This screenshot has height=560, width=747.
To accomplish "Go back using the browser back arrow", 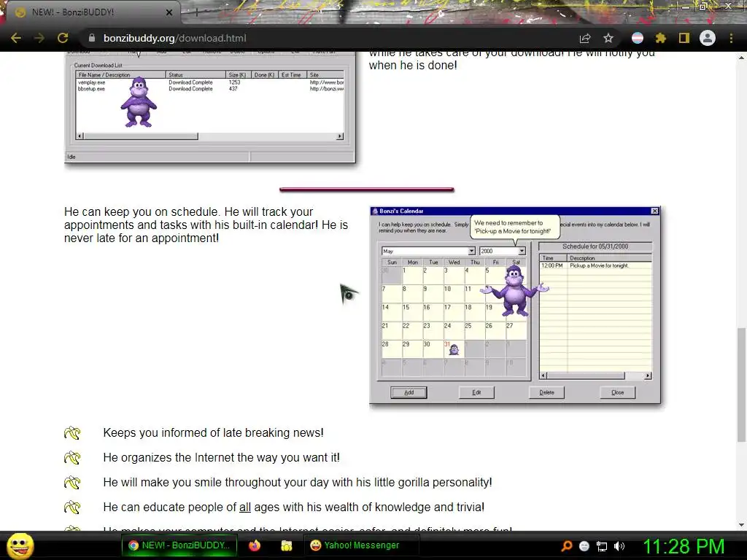I will [x=16, y=38].
